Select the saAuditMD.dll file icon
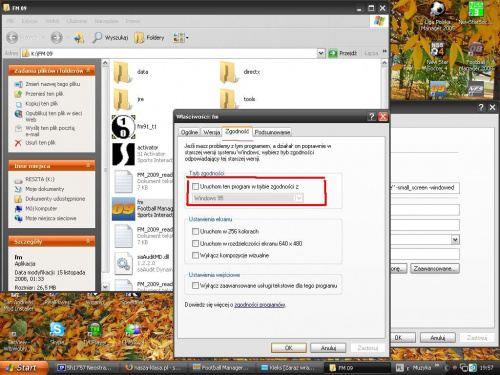Image resolution: width=500 pixels, height=375 pixels. tap(123, 263)
